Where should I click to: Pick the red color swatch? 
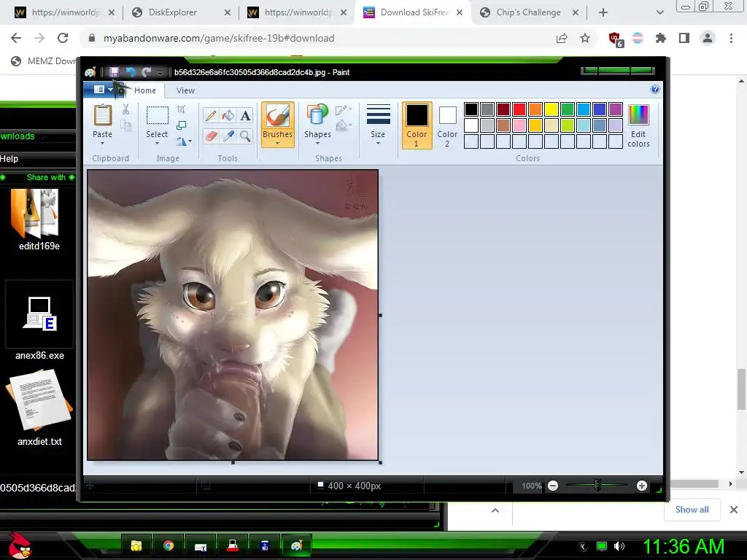[x=519, y=109]
